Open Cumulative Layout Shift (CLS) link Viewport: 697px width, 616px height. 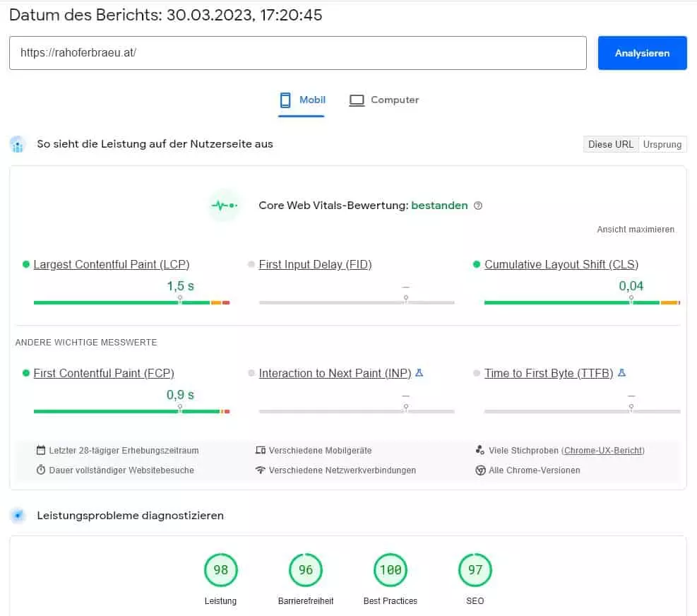tap(561, 265)
